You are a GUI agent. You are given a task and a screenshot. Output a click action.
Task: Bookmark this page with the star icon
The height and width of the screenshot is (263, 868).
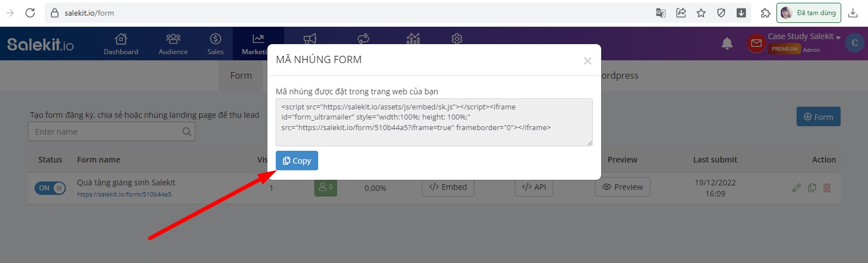(x=701, y=13)
